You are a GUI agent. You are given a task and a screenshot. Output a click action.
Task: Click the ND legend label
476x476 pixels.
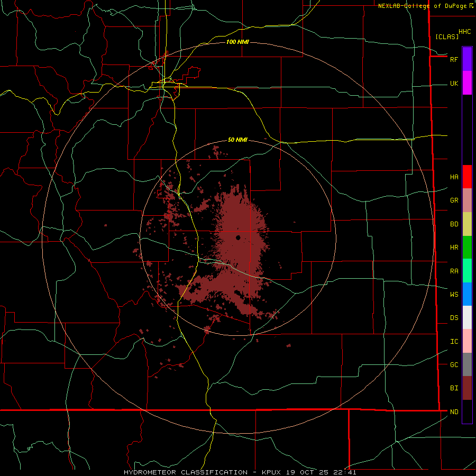tap(454, 411)
